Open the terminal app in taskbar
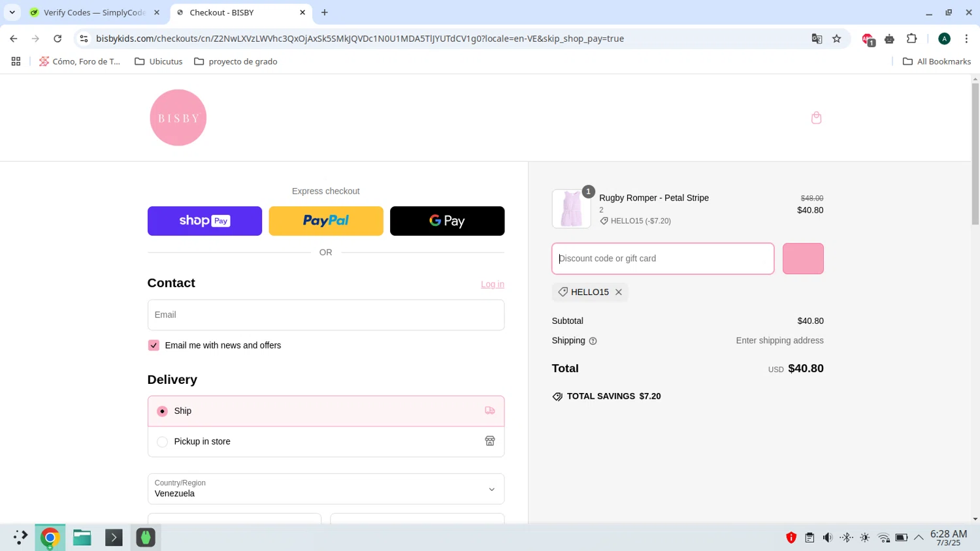 click(x=114, y=537)
